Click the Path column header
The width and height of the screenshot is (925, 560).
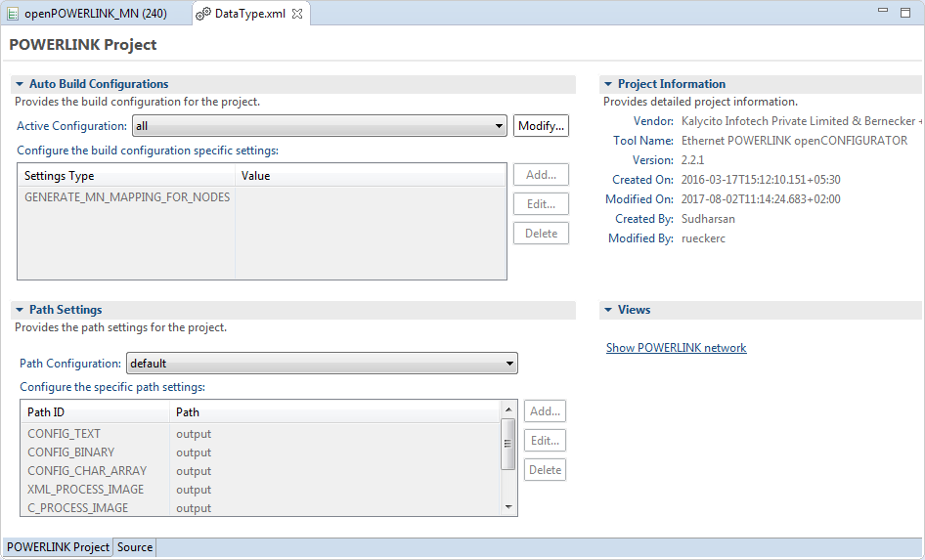[x=334, y=412]
